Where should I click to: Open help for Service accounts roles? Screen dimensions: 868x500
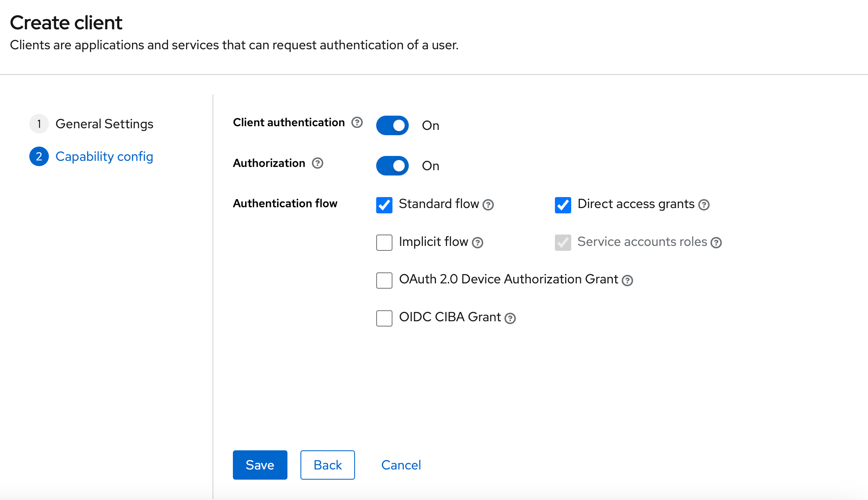pyautogui.click(x=717, y=243)
